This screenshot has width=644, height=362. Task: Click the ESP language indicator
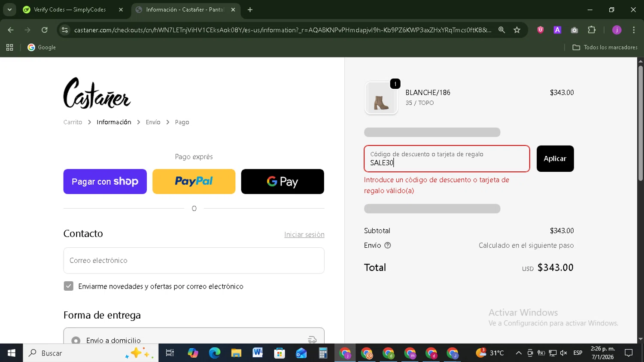pyautogui.click(x=578, y=353)
